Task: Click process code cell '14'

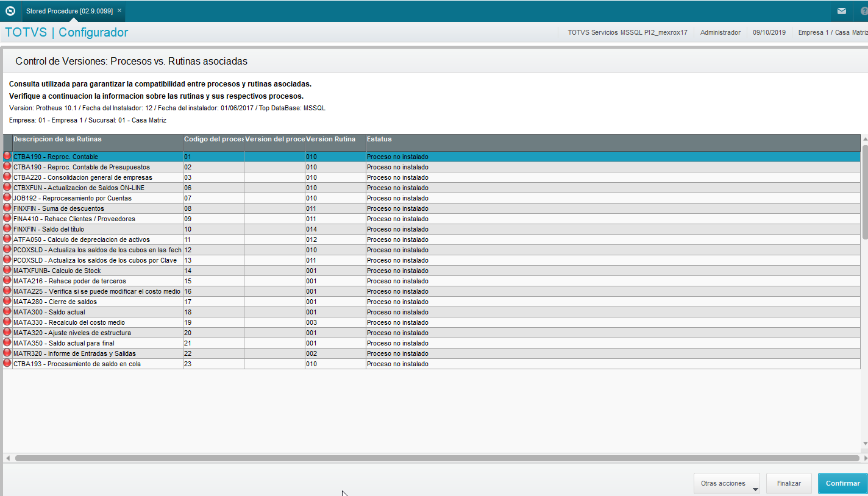Action: click(x=213, y=271)
